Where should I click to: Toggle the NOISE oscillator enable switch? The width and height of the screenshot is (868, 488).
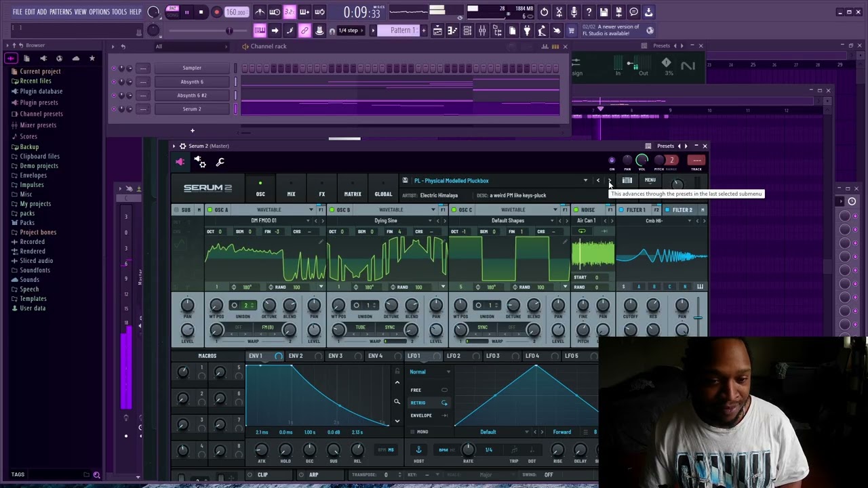(575, 210)
